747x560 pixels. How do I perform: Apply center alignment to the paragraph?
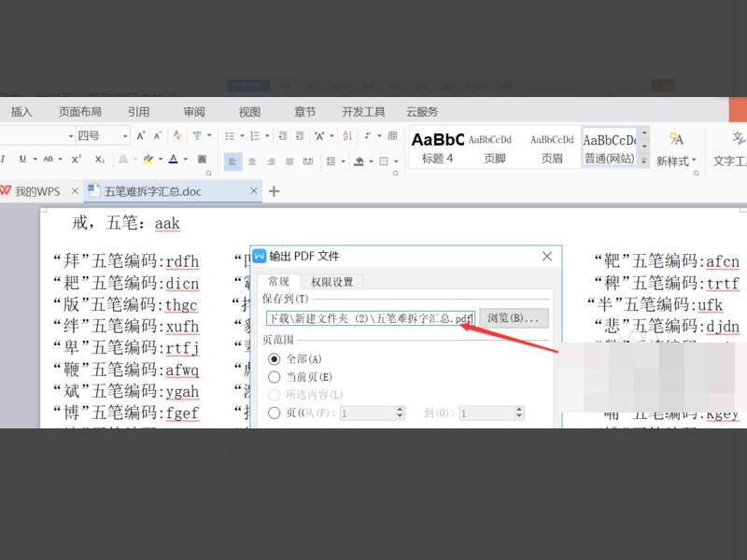pyautogui.click(x=252, y=161)
